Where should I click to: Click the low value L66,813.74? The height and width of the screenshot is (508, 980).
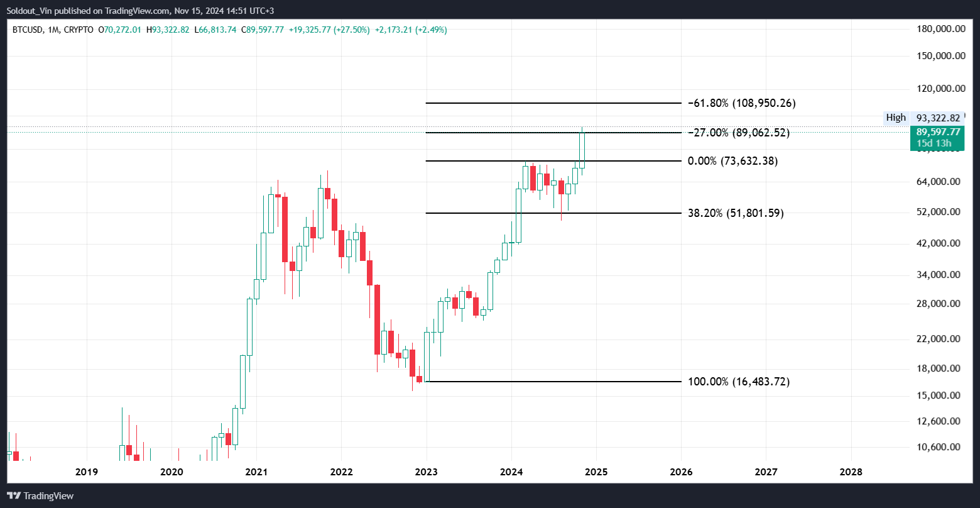[x=215, y=30]
